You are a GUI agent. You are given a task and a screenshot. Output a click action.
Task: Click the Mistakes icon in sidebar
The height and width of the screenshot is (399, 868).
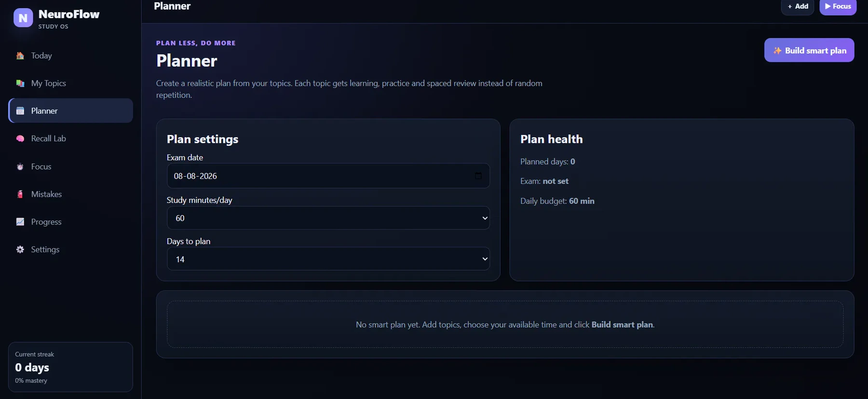[x=20, y=194]
